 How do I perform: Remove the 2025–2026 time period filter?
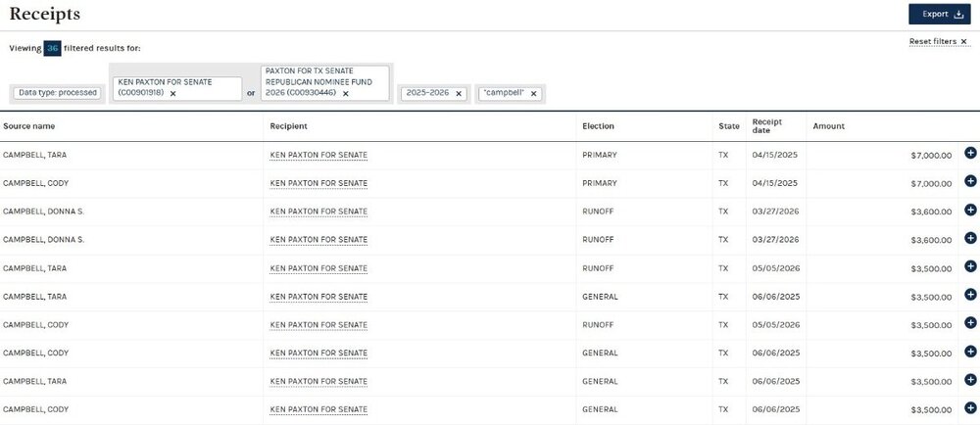click(458, 94)
